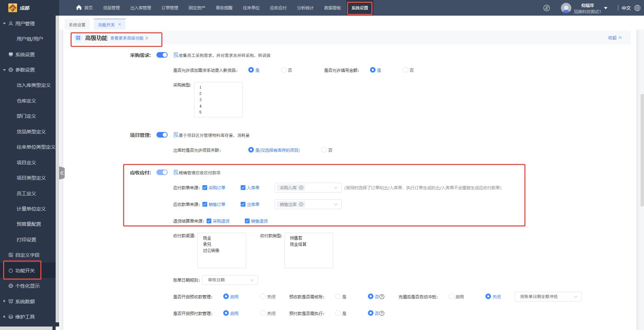Click the 维护工具 sidebar icon
Image resolution: width=644 pixels, height=330 pixels.
(x=11, y=317)
